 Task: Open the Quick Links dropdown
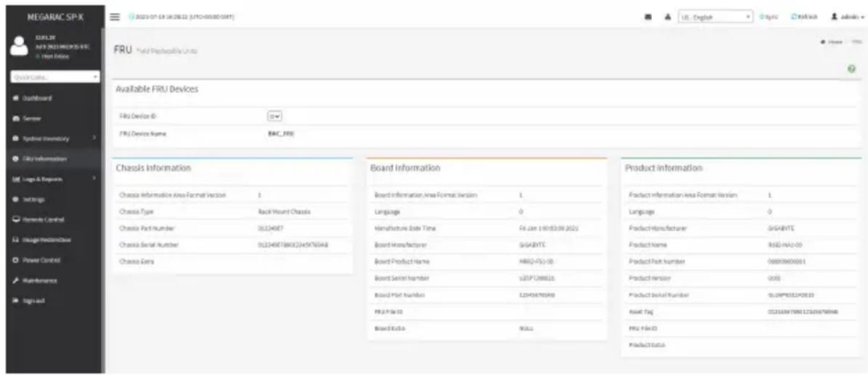[55, 77]
